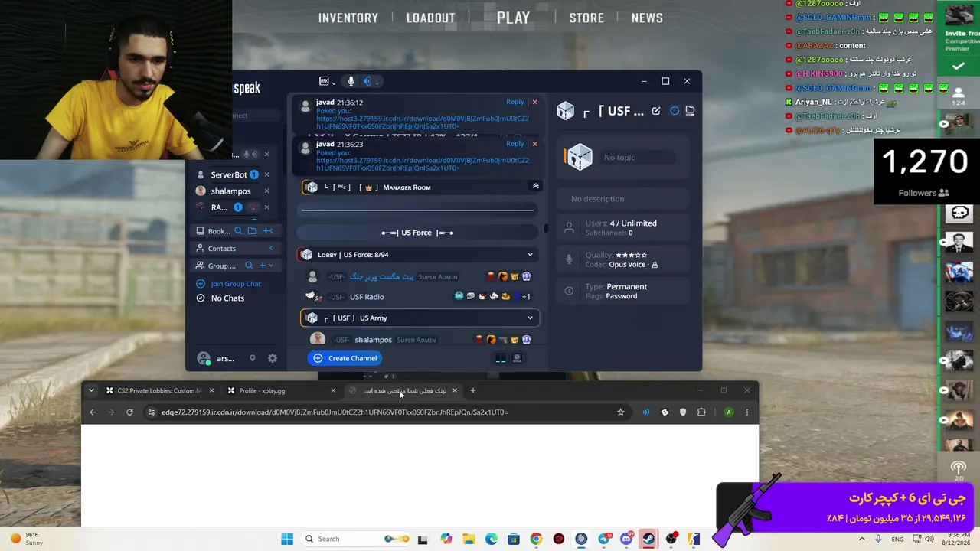Image resolution: width=980 pixels, height=551 pixels.
Task: Open the download link in javad's 21:36:23 poke
Action: [423, 165]
